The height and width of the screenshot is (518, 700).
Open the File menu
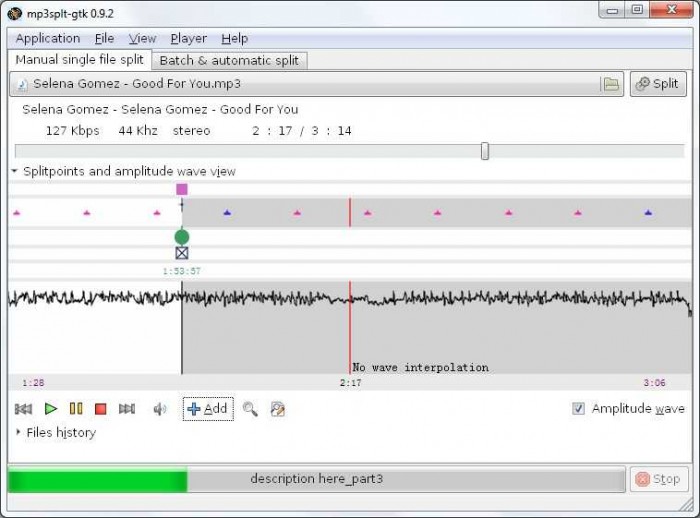coord(104,38)
